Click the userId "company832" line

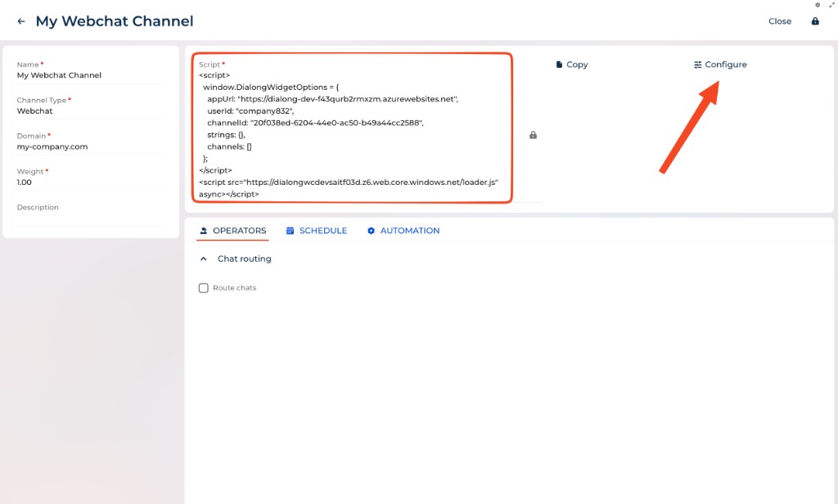click(250, 111)
